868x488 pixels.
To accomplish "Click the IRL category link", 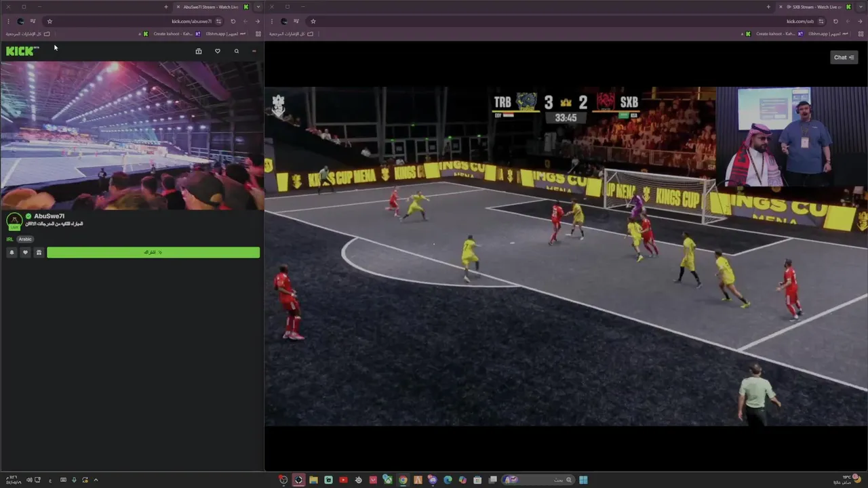I will pos(9,239).
